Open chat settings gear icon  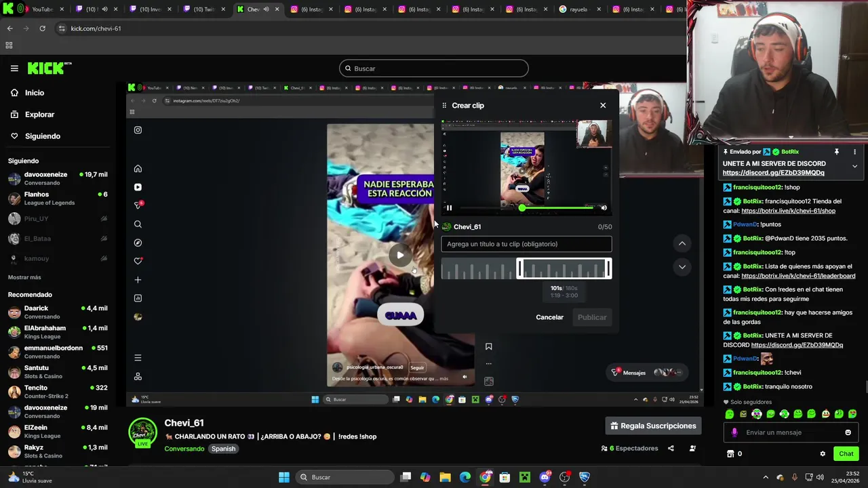(x=823, y=454)
